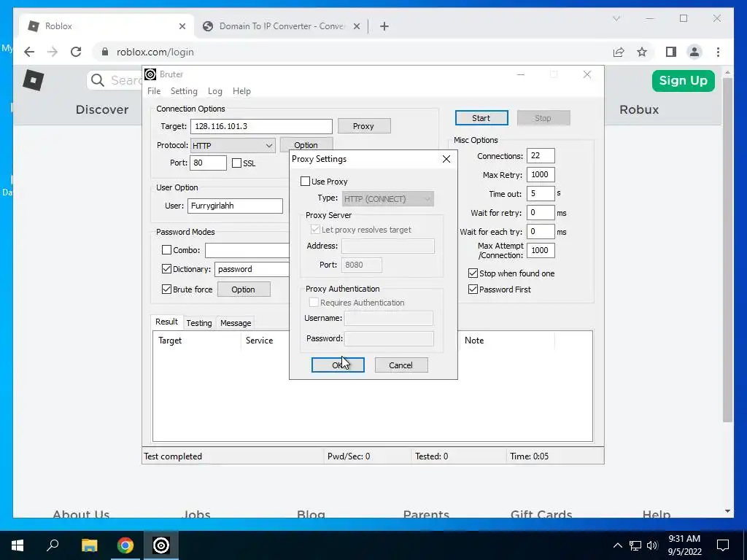Open the Discover link on Roblox

click(102, 109)
